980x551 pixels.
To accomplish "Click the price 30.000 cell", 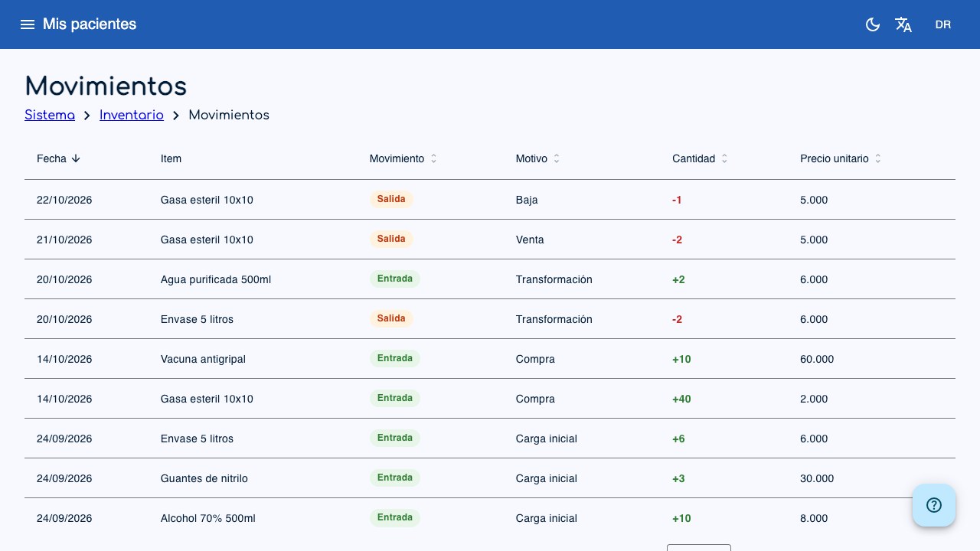I will [817, 478].
